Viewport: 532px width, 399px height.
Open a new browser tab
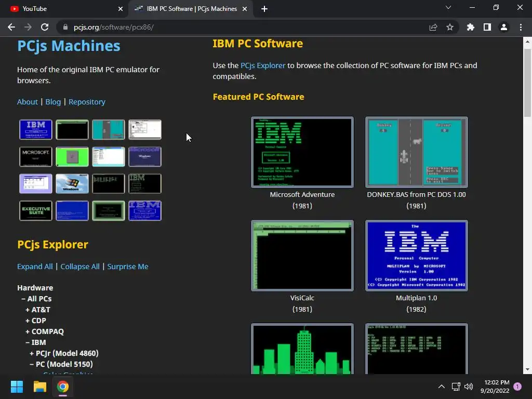click(x=264, y=9)
